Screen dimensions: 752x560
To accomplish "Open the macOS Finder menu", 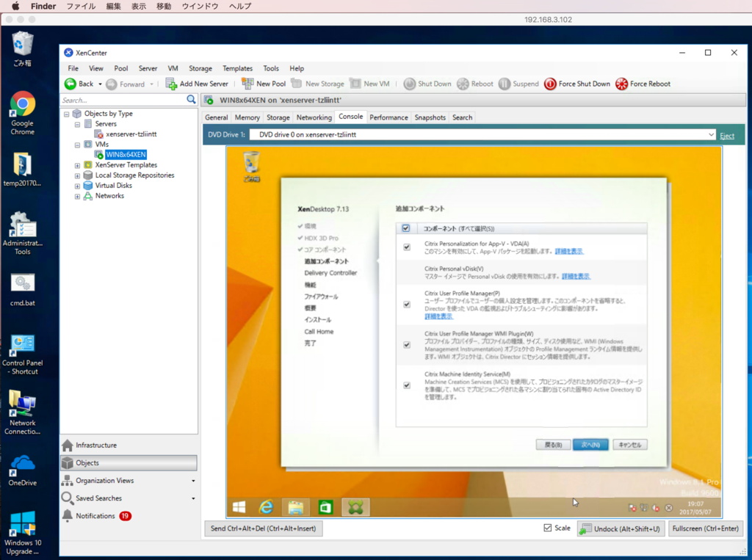I will coord(43,6).
